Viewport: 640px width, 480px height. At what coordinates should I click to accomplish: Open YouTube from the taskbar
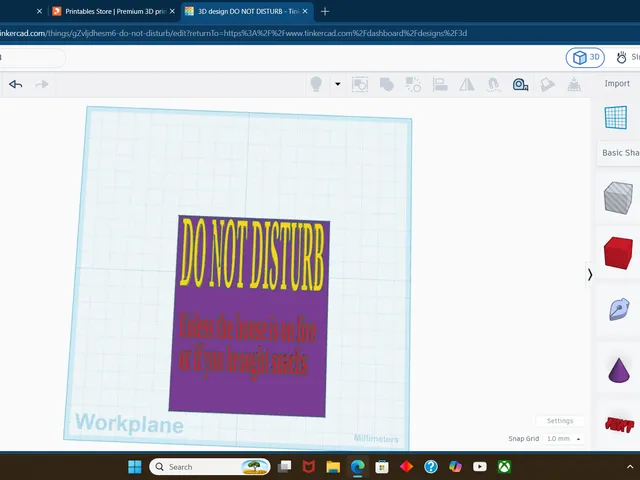(x=480, y=467)
